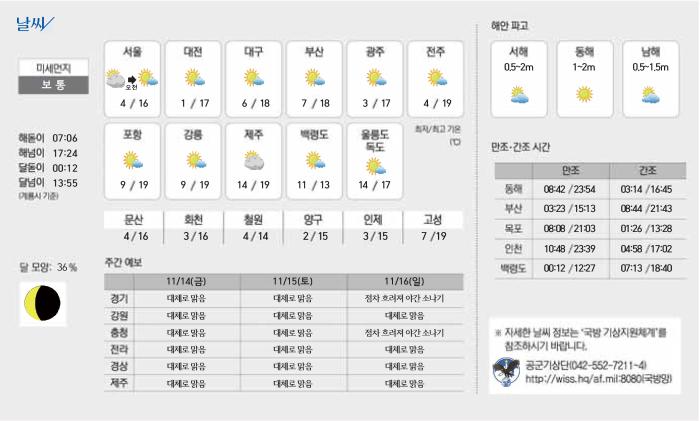
Task: Click the moon phase icon
Action: [43, 303]
